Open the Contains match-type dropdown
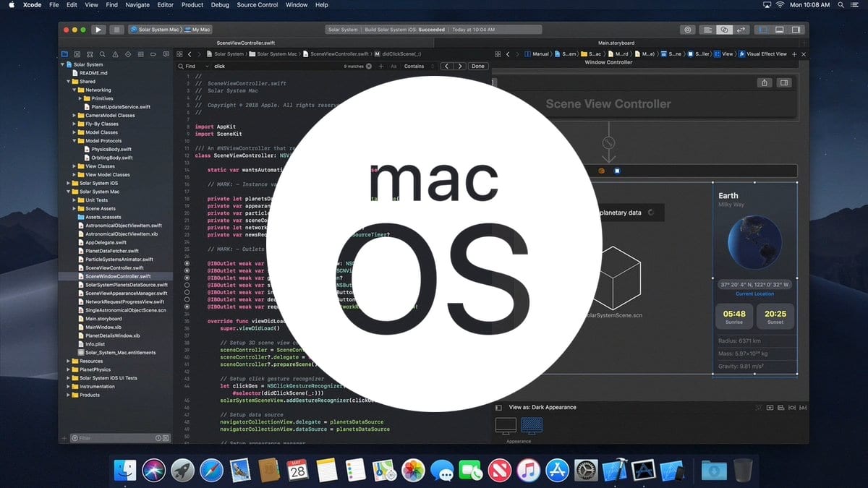The width and height of the screenshot is (868, 488). 419,66
